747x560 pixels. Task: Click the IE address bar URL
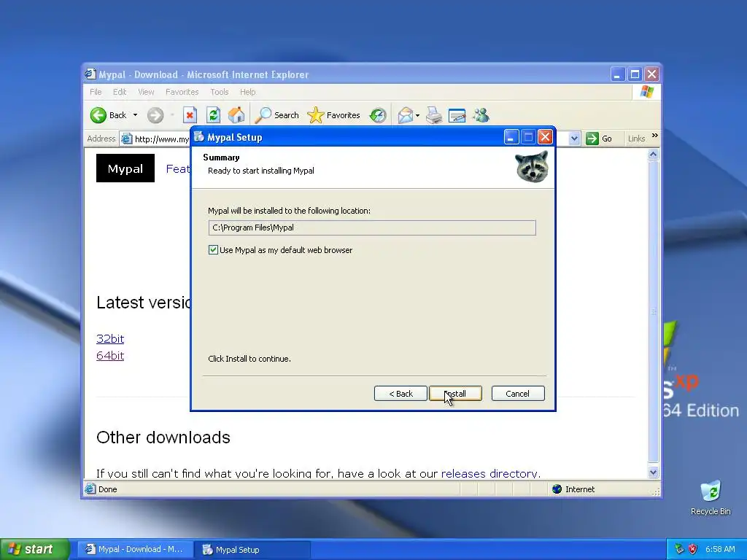coord(162,139)
